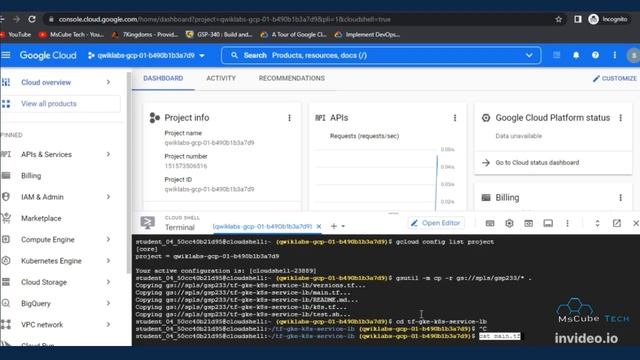Viewport: 640px width, 360px height.
Task: Expand the search bar dropdown chevron
Action: point(529,55)
